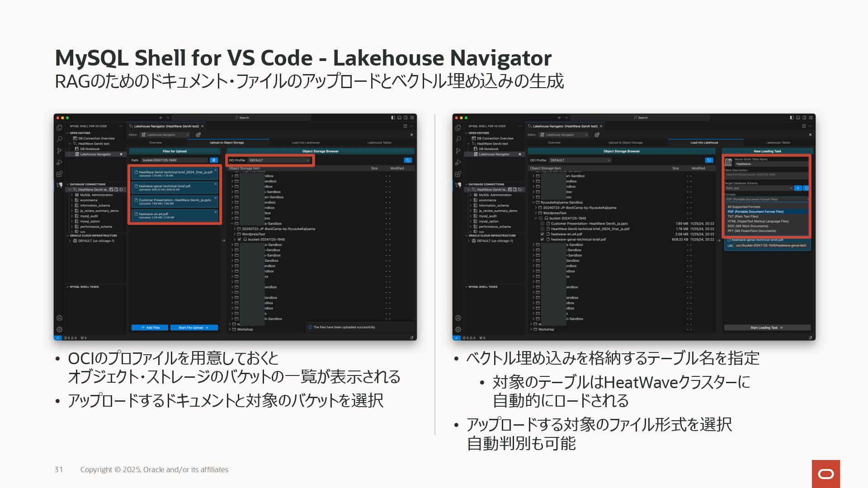Remove heatwave-en.a4.pdf from upload list

coord(216,212)
